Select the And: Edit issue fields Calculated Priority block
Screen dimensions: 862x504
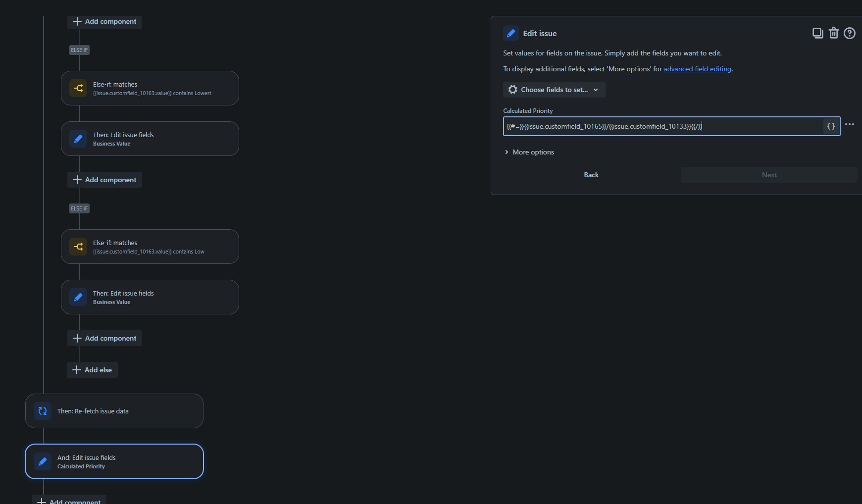coord(114,461)
